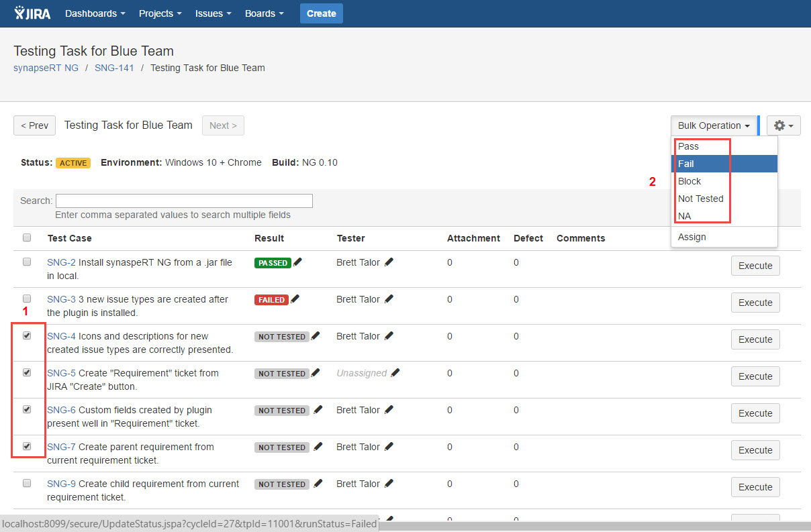Execute the SNG-6 test case
The image size is (811, 532).
point(755,413)
